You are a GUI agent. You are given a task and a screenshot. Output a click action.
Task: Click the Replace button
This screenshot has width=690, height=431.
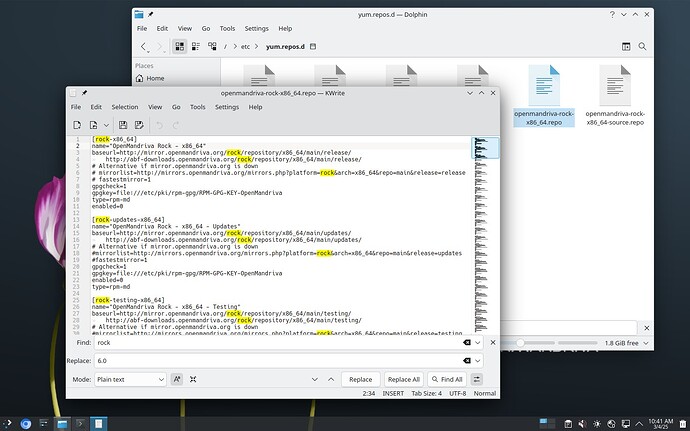360,379
